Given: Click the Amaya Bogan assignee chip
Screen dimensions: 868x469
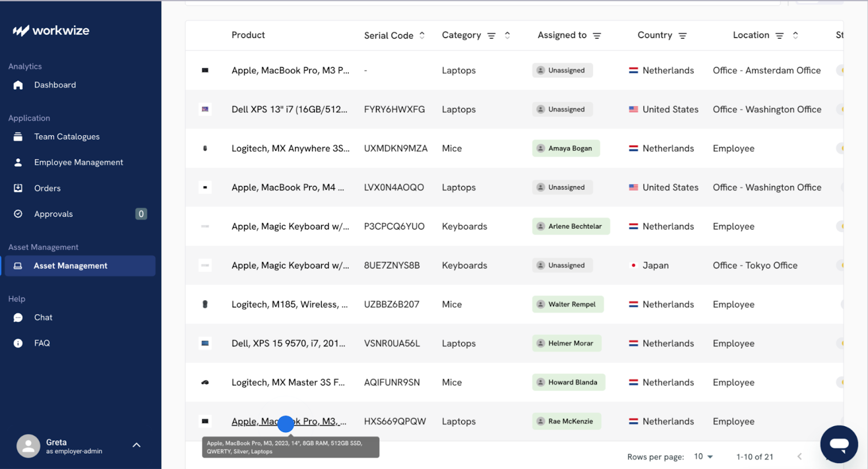Looking at the screenshot, I should click(566, 149).
